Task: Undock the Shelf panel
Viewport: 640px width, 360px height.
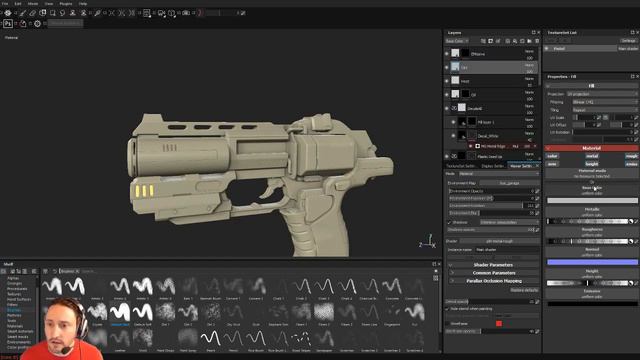Action: (x=434, y=264)
